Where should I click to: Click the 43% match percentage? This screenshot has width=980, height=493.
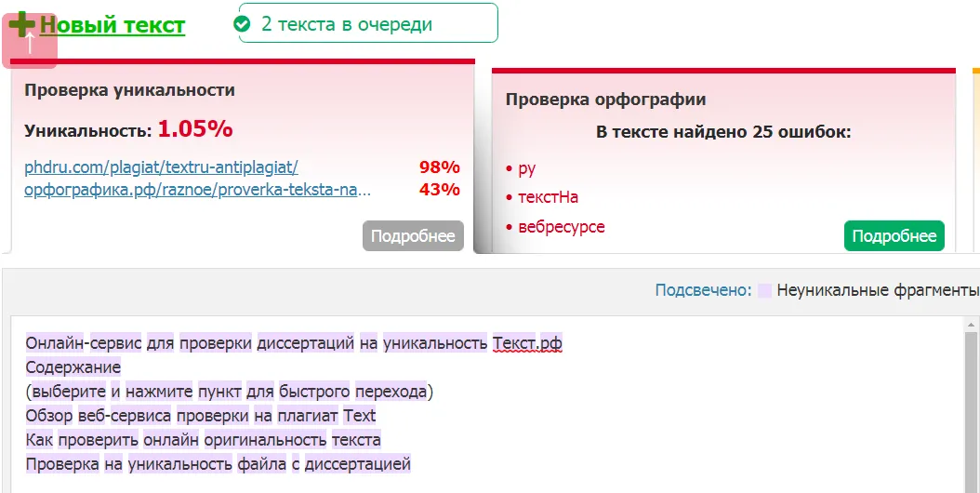pyautogui.click(x=440, y=189)
